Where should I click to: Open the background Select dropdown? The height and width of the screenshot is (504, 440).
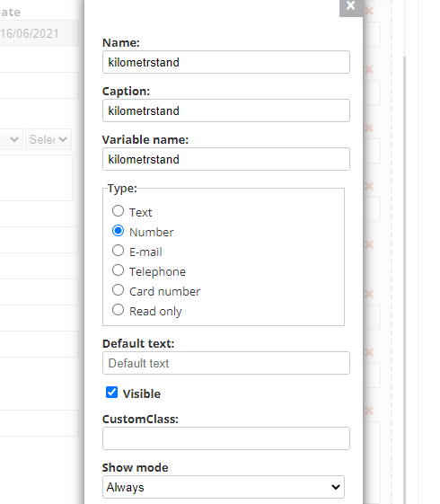(x=48, y=139)
